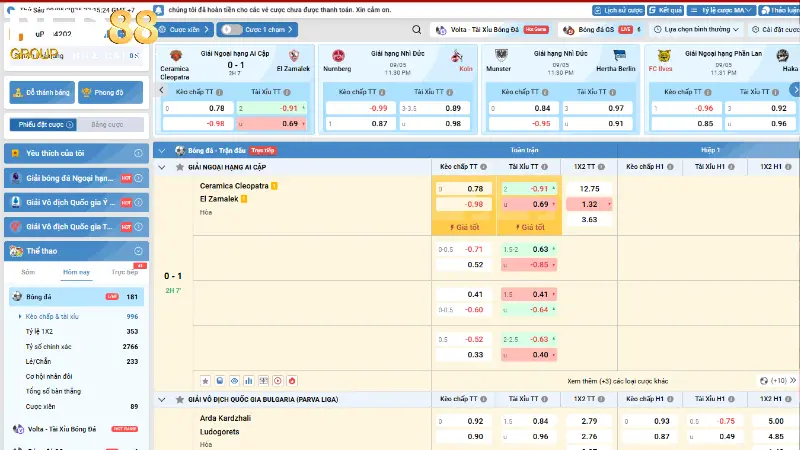Expand Giải bóng đá Ngoại hạng item
This screenshot has height=450, width=800.
[x=138, y=178]
